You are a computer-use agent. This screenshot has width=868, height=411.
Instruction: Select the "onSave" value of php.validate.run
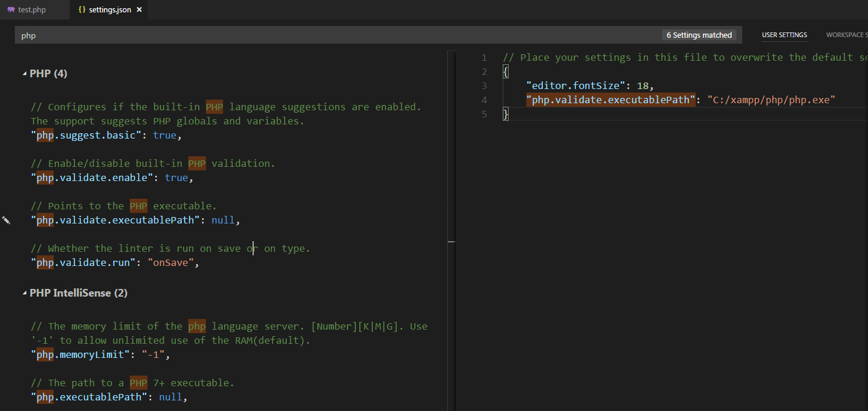click(x=171, y=262)
